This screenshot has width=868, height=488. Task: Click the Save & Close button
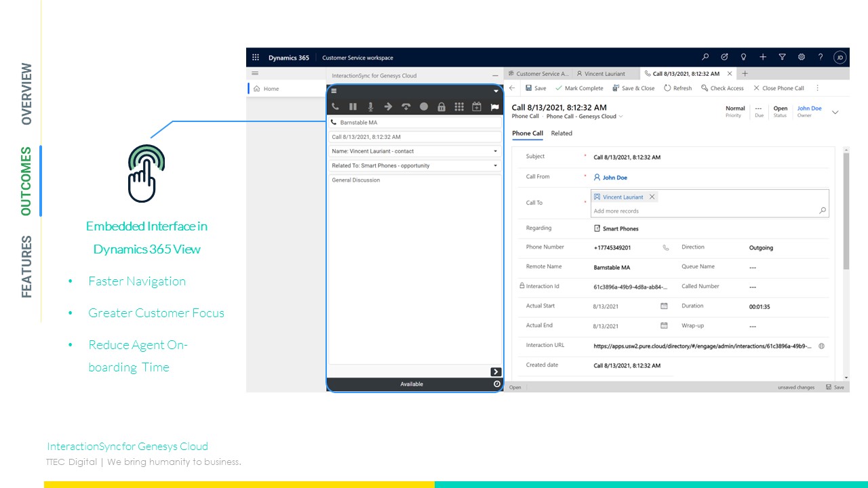633,88
